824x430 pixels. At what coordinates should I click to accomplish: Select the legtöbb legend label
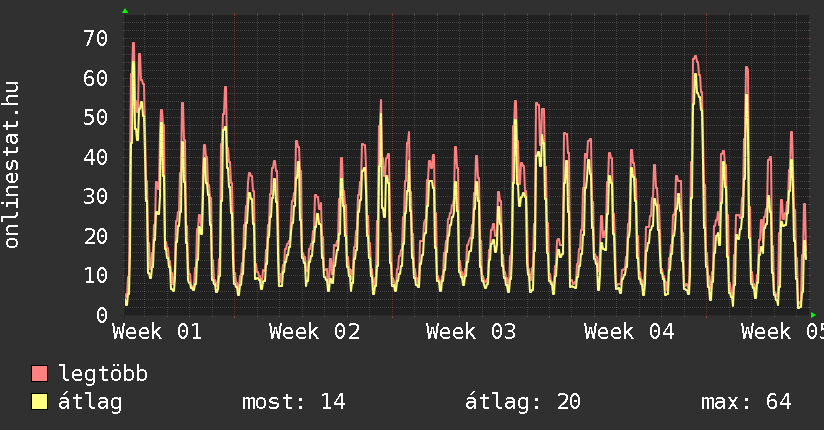click(103, 374)
